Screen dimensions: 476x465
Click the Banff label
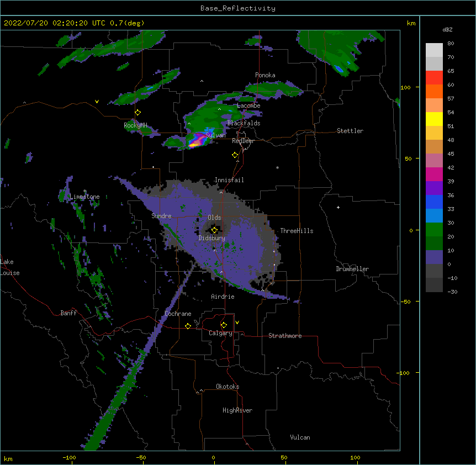coord(68,313)
